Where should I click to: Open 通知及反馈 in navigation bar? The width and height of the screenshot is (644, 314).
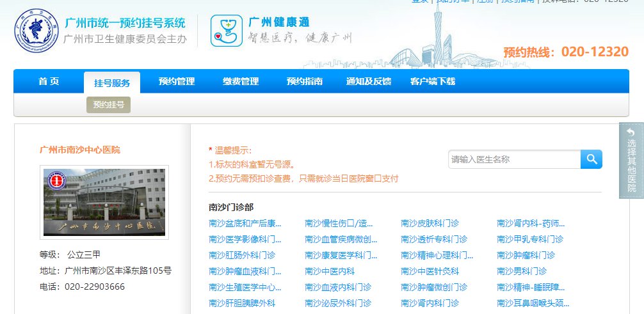coord(369,82)
